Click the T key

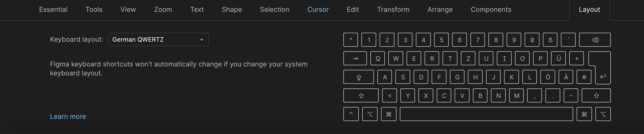[450, 58]
